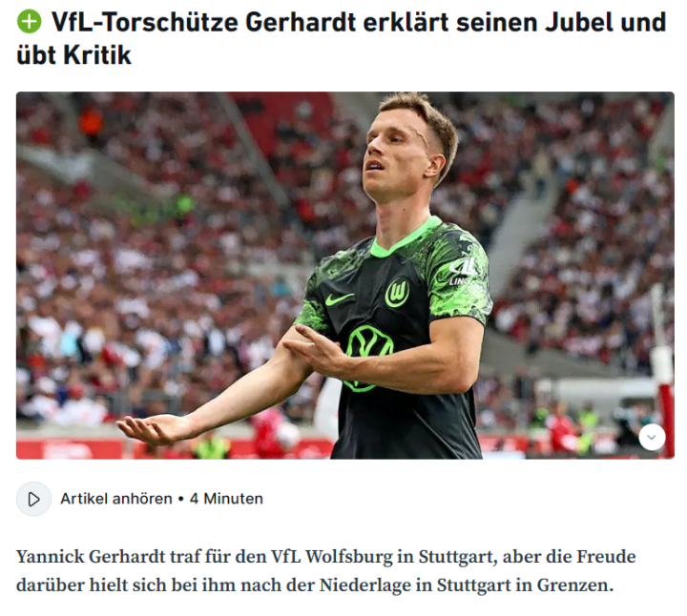Click the sleeve sponsor badge

tap(466, 272)
